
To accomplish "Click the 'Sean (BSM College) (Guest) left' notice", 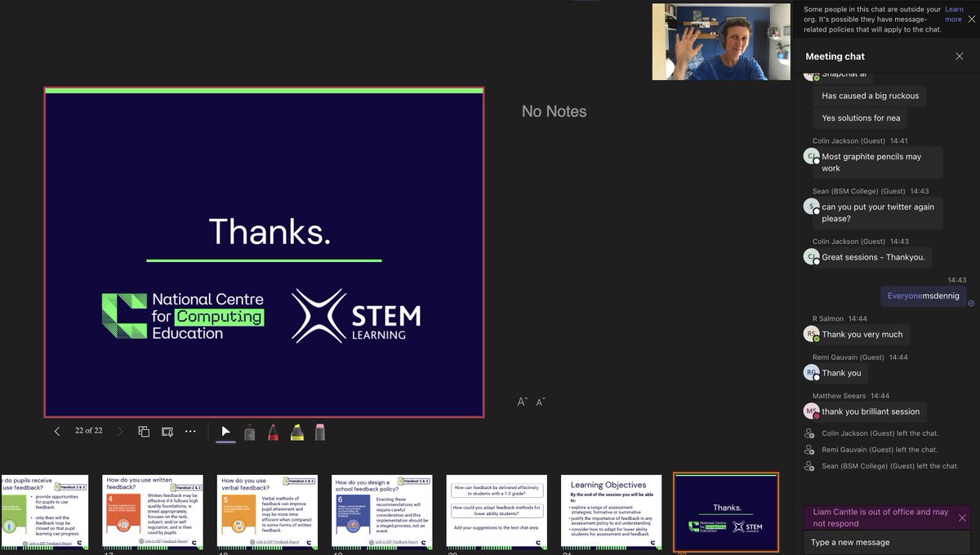I will [889, 466].
